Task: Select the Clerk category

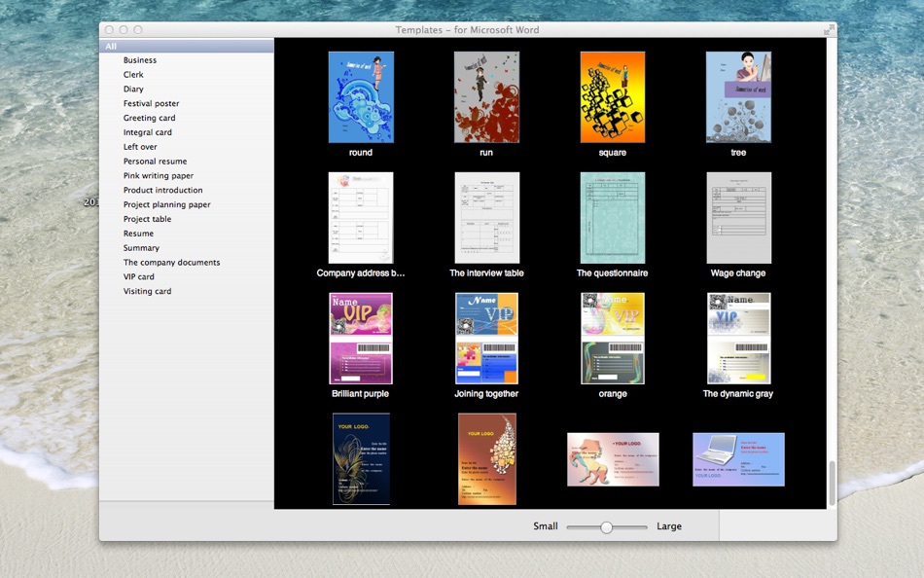Action: tap(133, 74)
